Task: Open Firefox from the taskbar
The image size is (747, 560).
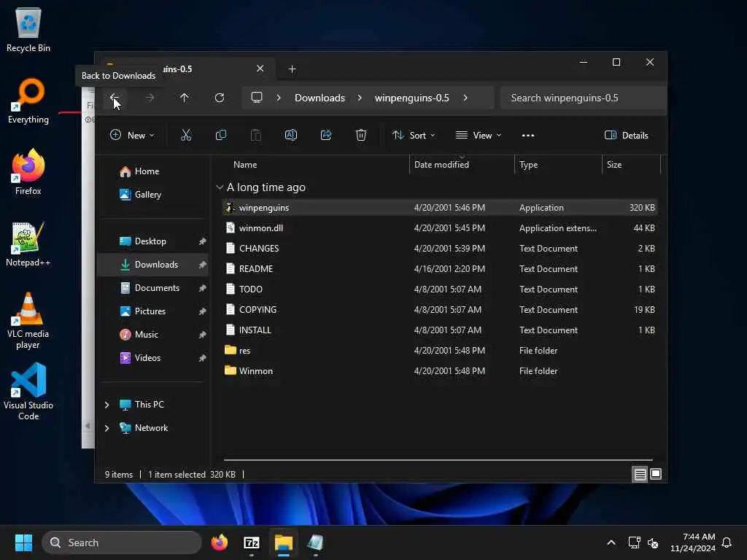Action: (x=220, y=542)
